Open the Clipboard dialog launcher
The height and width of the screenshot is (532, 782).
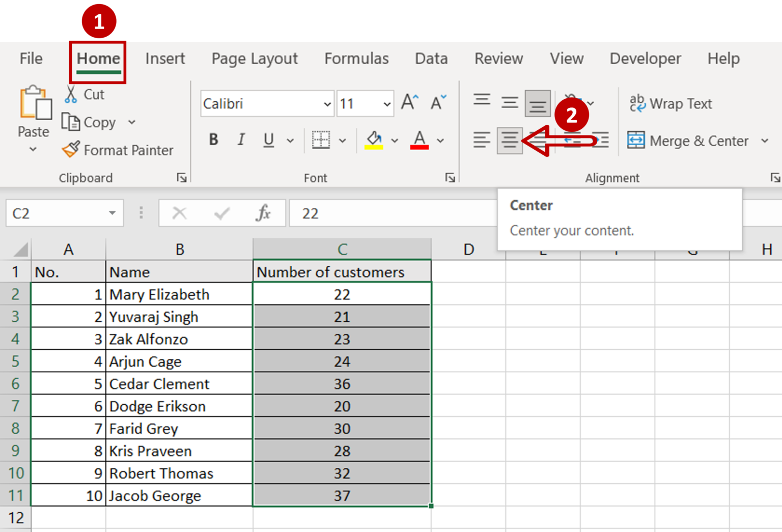tap(181, 178)
